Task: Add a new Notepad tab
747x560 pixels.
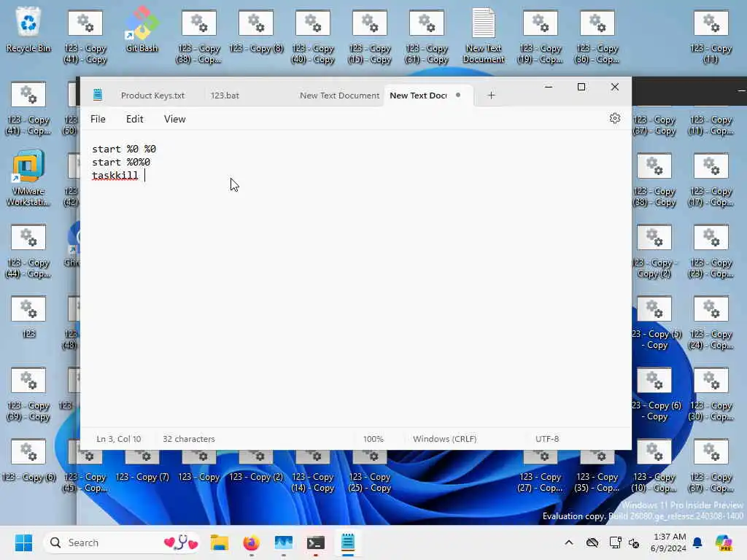Action: coord(491,96)
